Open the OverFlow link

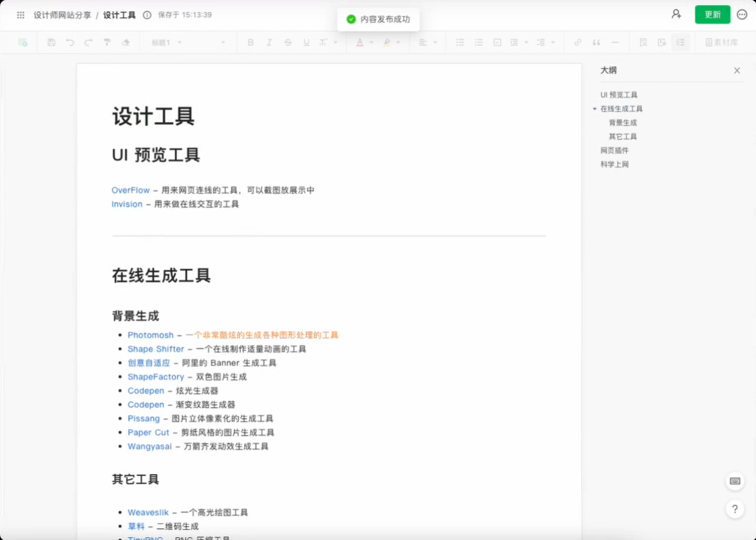point(131,190)
